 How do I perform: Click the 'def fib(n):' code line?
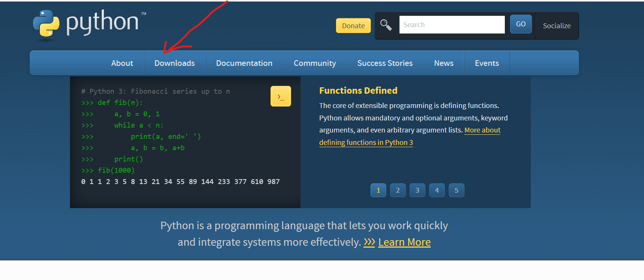click(112, 103)
